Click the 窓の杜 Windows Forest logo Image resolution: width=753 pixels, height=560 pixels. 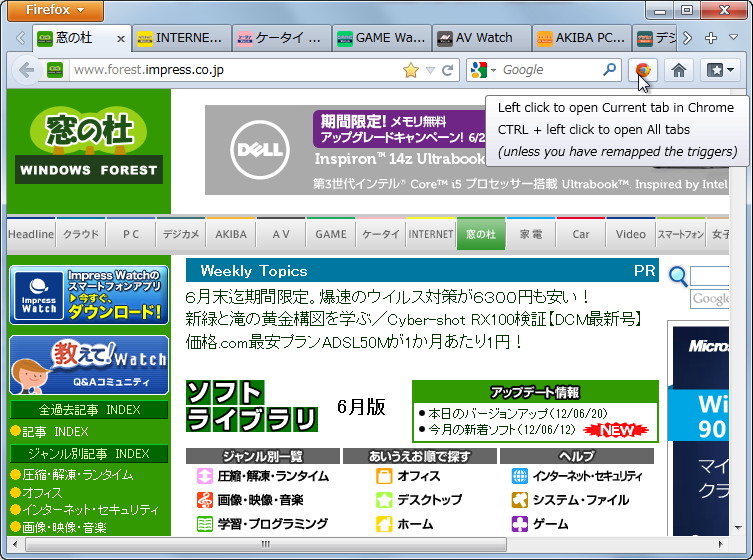pos(89,147)
